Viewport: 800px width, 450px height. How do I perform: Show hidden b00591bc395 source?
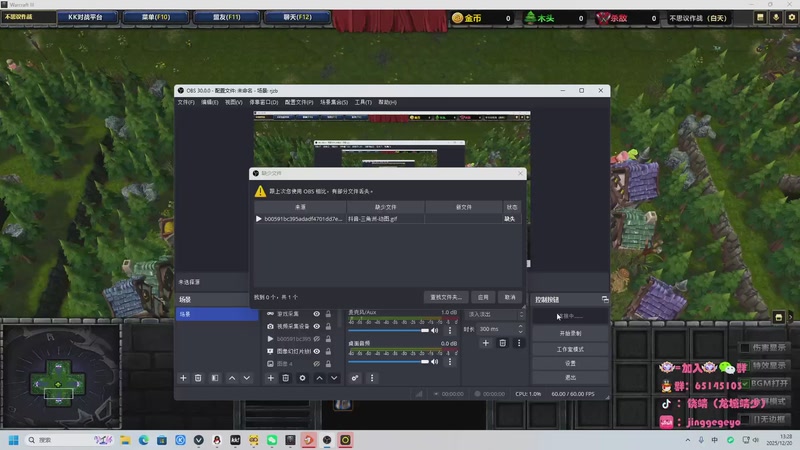pyautogui.click(x=317, y=339)
